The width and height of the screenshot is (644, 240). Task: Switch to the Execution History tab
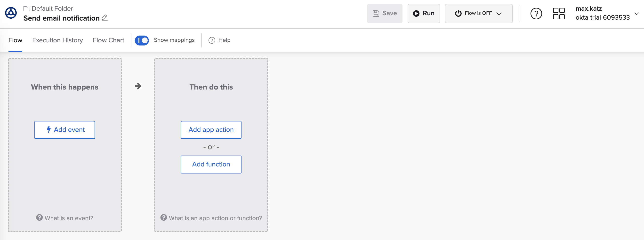57,40
